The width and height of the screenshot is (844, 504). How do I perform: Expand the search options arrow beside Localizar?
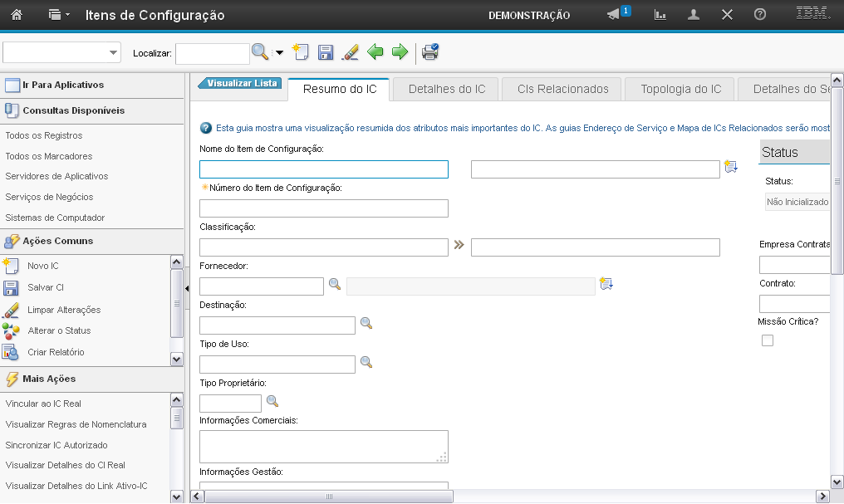[279, 53]
